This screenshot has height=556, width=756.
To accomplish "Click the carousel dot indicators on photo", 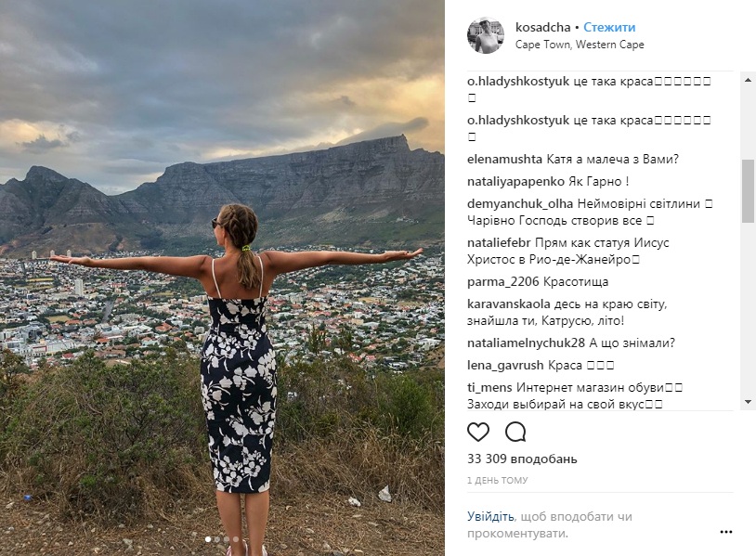I will pyautogui.click(x=222, y=538).
